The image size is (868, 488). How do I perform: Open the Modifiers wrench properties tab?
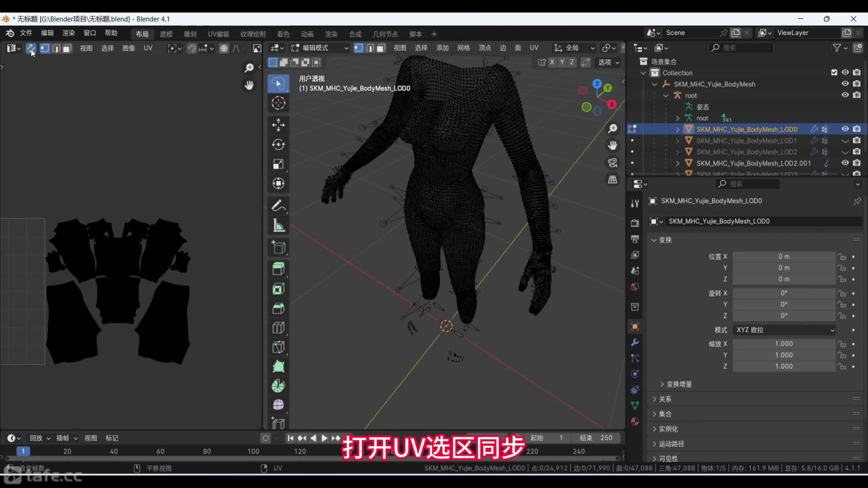coord(635,342)
